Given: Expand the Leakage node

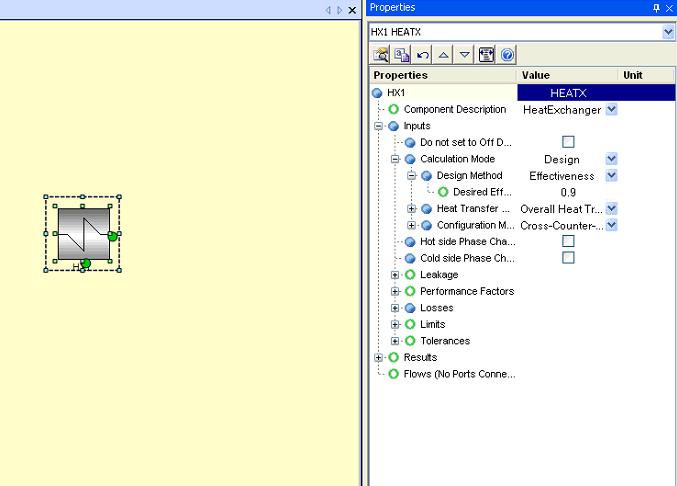Looking at the screenshot, I should (395, 275).
